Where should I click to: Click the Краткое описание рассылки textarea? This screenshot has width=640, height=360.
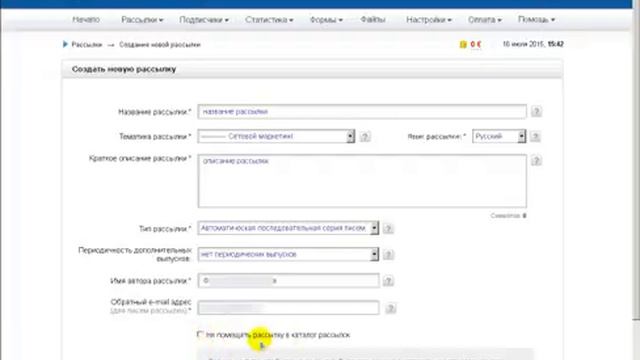(x=362, y=181)
